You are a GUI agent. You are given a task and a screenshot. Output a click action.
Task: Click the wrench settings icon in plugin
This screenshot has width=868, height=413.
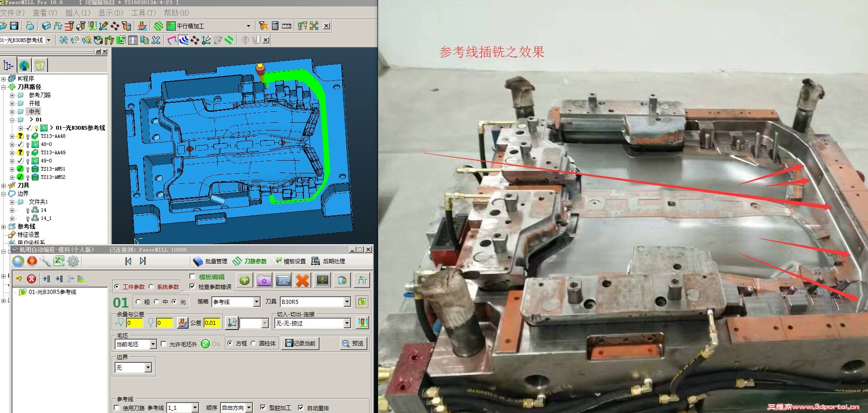45,261
